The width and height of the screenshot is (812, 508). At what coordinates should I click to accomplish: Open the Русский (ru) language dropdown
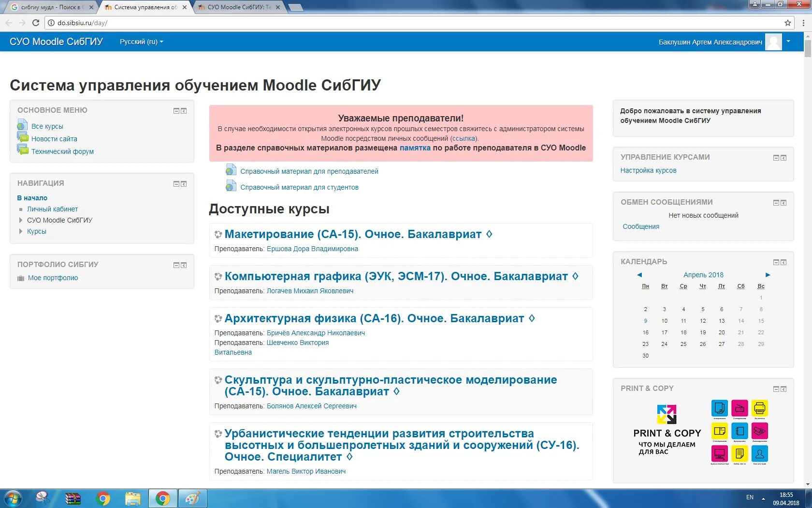[141, 42]
